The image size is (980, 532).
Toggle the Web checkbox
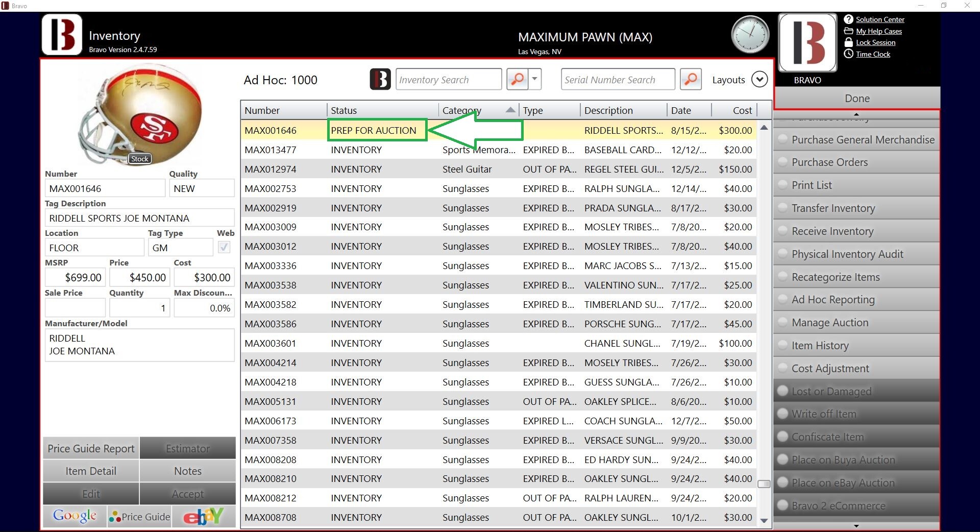[224, 247]
